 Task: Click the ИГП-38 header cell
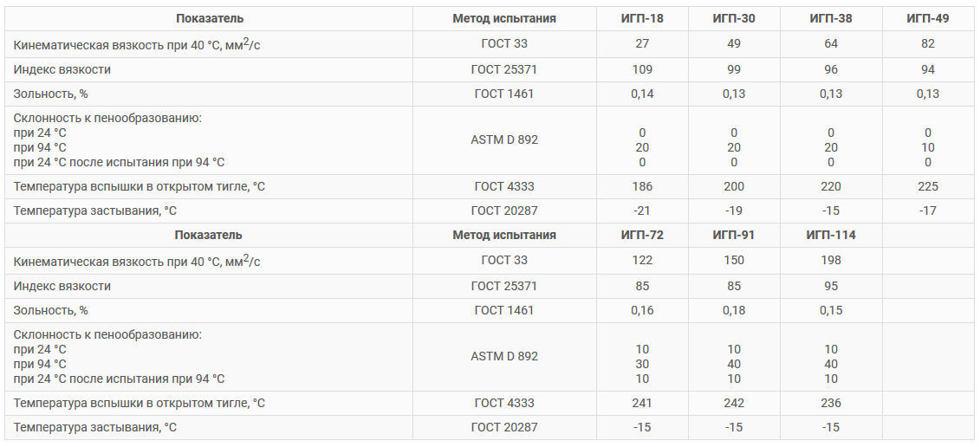[x=831, y=19]
